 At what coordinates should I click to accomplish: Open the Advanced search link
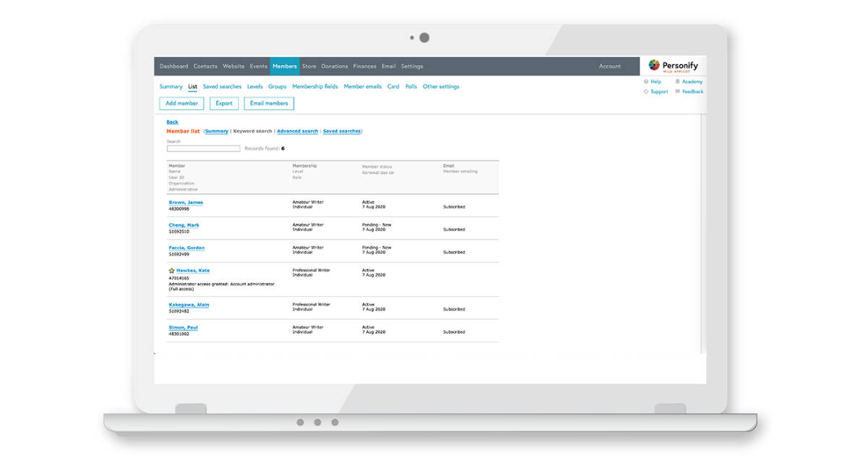click(297, 131)
